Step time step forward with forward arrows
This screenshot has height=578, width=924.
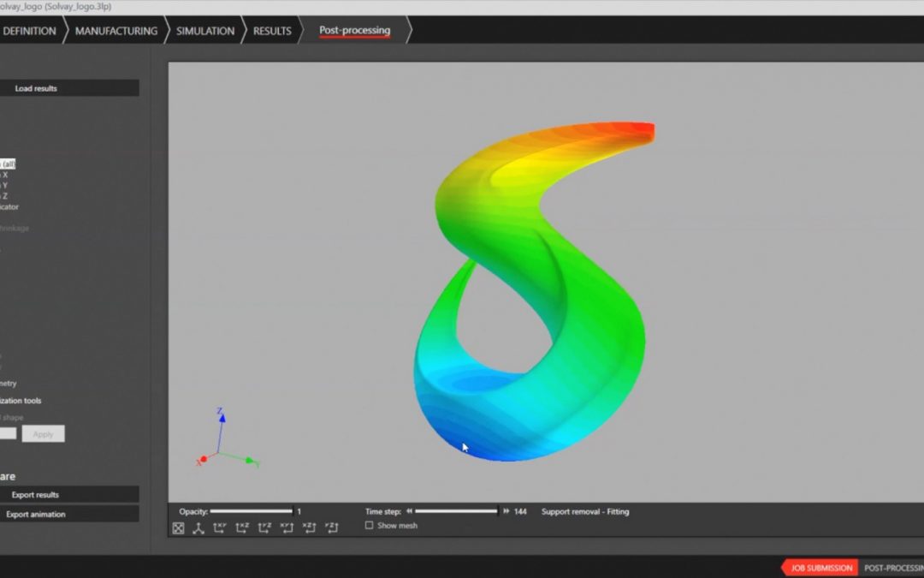click(x=506, y=511)
